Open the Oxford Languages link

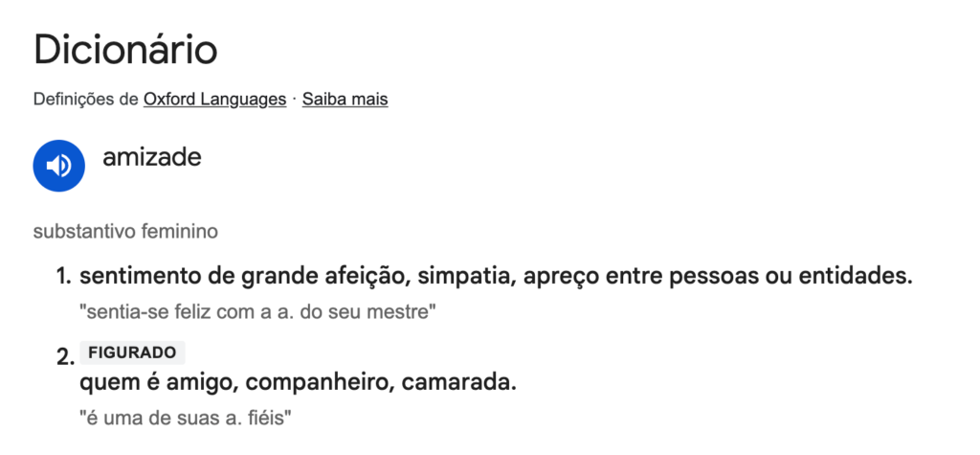[214, 99]
